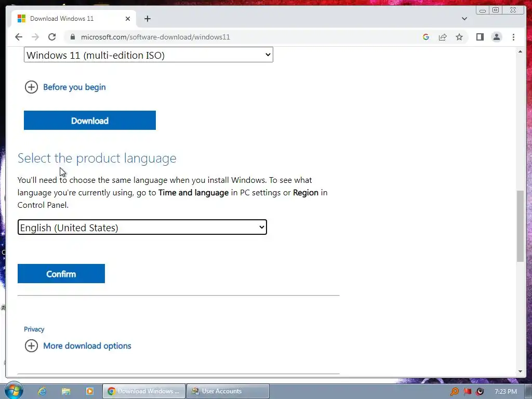Open a new tab with plus button
Viewport: 532px width, 399px height.
pos(147,19)
